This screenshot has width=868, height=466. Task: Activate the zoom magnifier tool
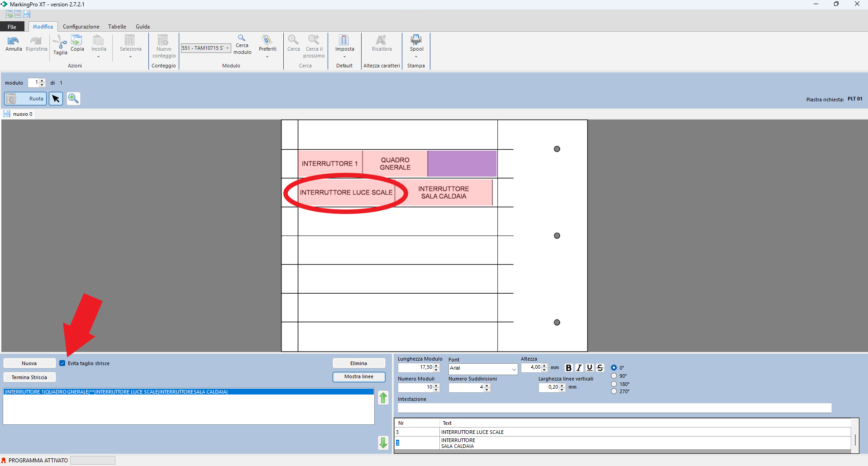pos(73,99)
